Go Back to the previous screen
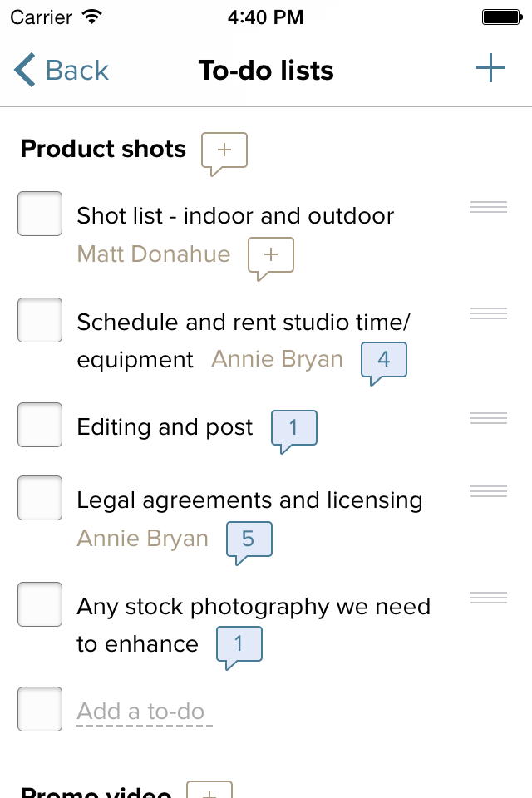The height and width of the screenshot is (798, 532). (x=62, y=71)
